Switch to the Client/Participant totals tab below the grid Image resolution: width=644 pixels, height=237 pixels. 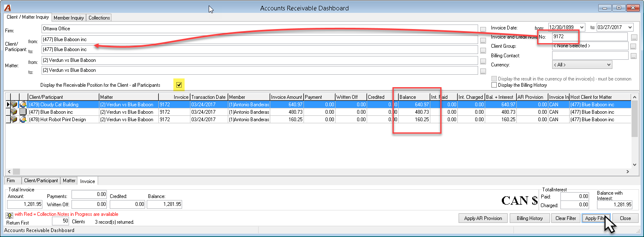pos(41,181)
